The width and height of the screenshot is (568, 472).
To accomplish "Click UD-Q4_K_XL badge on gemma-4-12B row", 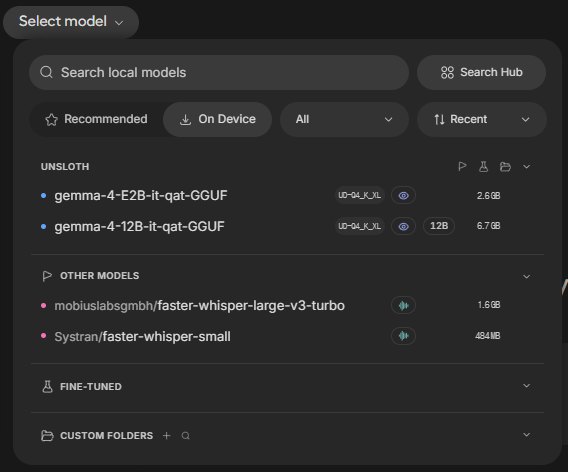I will click(x=359, y=226).
